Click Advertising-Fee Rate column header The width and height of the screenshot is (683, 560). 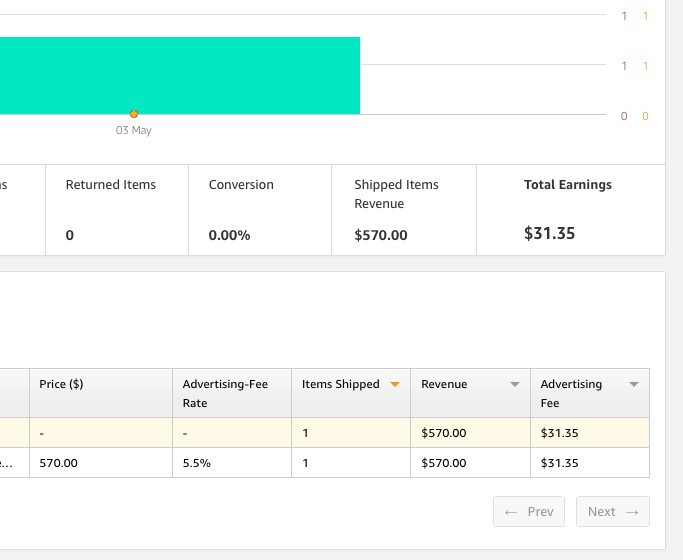pos(232,393)
